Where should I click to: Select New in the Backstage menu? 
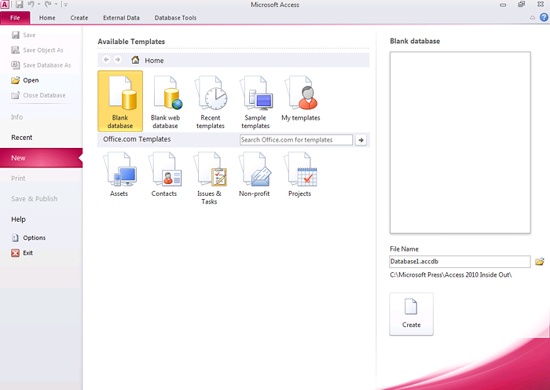coord(41,158)
